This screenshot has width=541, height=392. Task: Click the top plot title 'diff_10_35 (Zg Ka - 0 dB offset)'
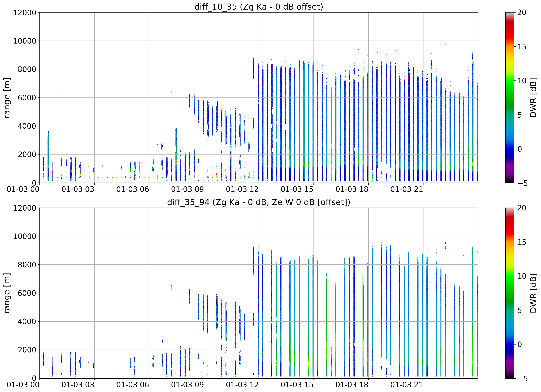coord(259,7)
